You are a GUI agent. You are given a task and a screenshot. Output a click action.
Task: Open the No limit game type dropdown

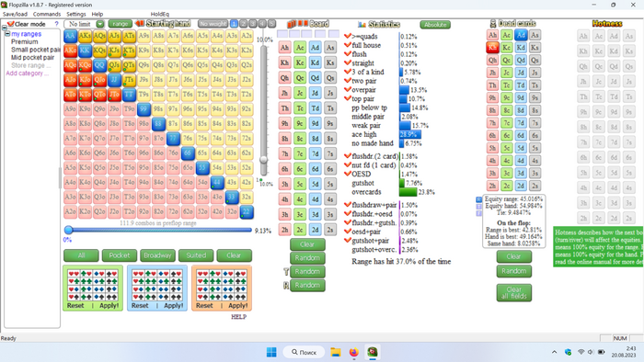click(99, 24)
